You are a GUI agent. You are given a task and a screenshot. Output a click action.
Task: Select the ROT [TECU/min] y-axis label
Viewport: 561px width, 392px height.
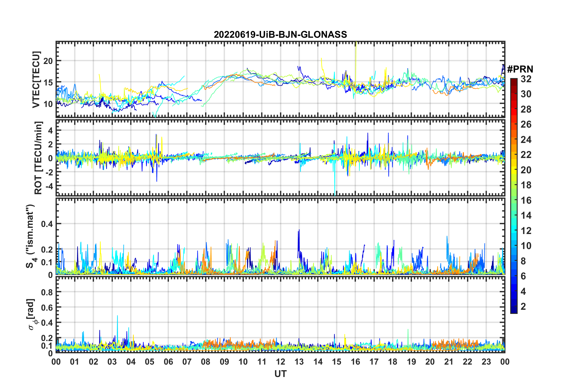coord(38,158)
